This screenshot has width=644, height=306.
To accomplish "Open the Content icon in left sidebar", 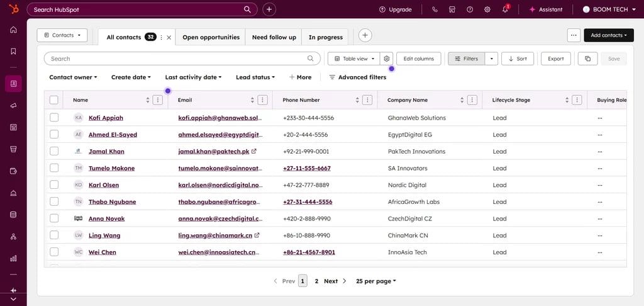I will [x=13, y=127].
